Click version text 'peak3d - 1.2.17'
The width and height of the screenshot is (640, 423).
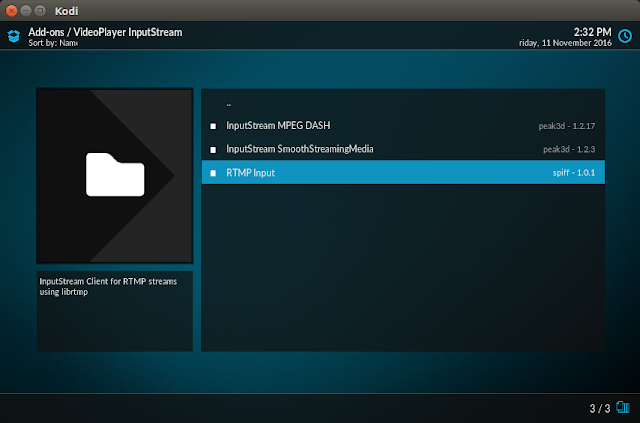pos(567,126)
